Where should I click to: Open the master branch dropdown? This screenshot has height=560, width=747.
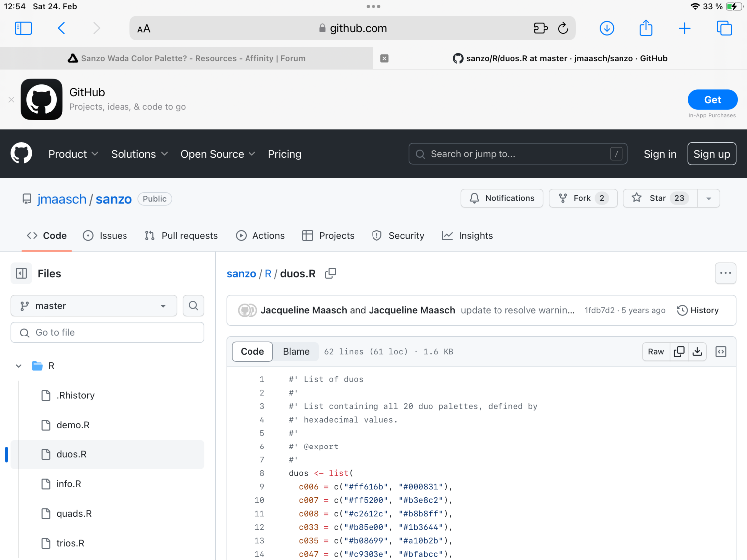[x=94, y=306]
